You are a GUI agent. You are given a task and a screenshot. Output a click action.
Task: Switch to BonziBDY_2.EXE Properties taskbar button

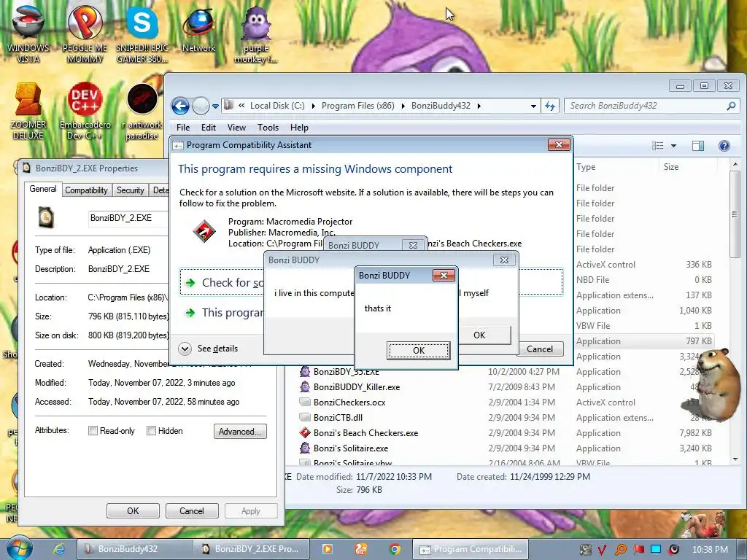(x=252, y=549)
